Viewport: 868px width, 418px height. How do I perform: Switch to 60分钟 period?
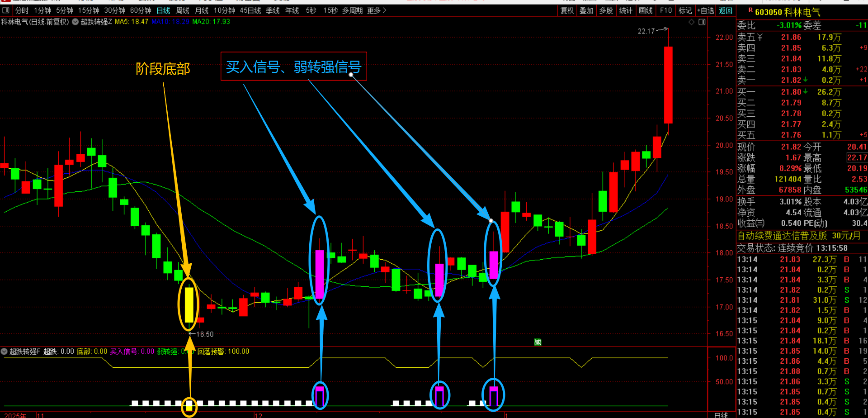141,10
